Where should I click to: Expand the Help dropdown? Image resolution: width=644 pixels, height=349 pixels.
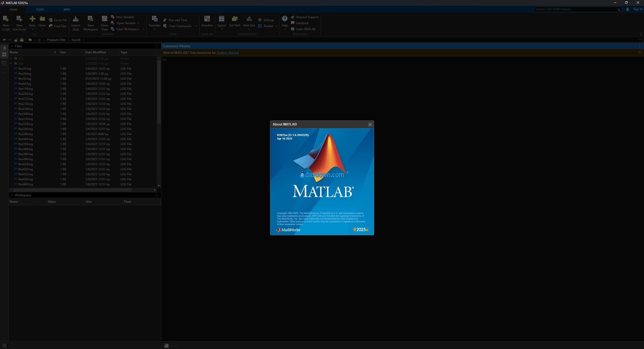click(x=285, y=29)
